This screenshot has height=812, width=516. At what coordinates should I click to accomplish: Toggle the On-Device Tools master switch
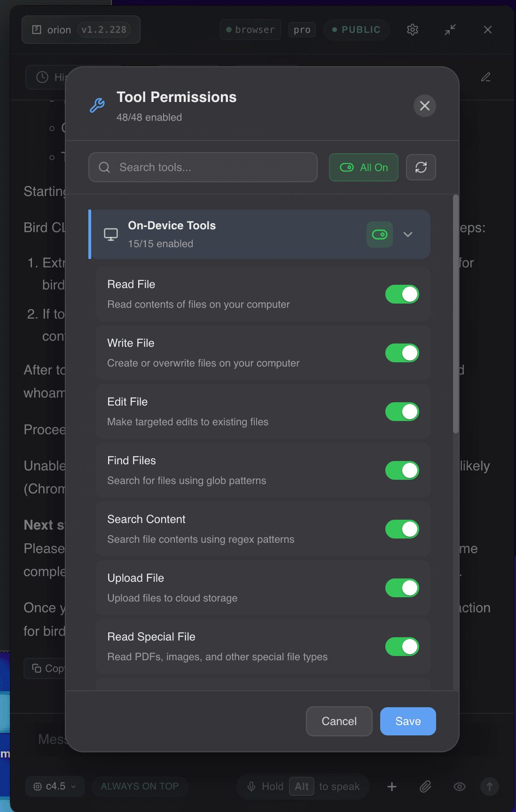379,234
